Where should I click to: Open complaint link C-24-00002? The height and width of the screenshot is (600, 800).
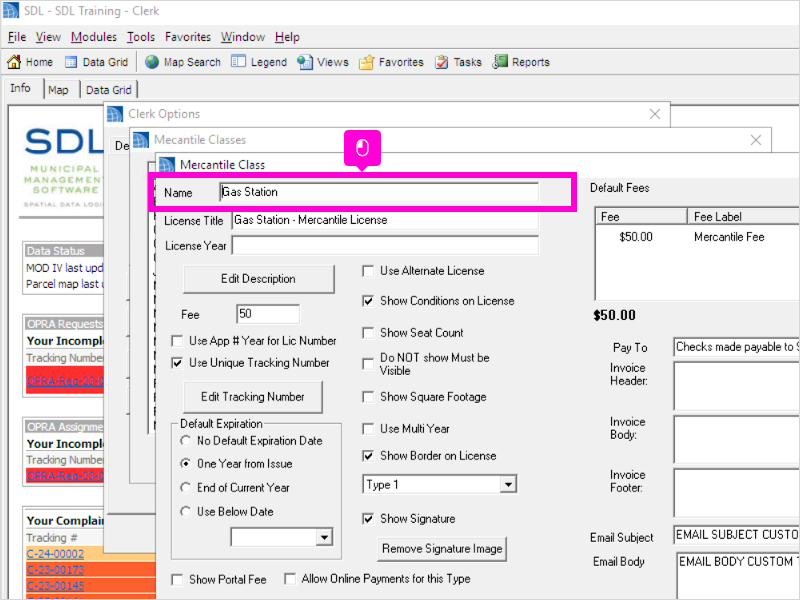tap(55, 554)
